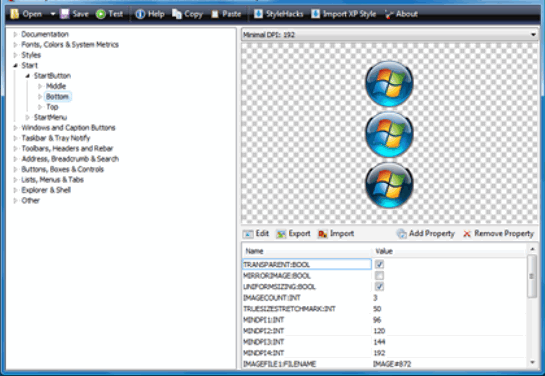Click the MINDPI2:INT value 120
Image resolution: width=545 pixels, height=376 pixels.
[x=379, y=331]
